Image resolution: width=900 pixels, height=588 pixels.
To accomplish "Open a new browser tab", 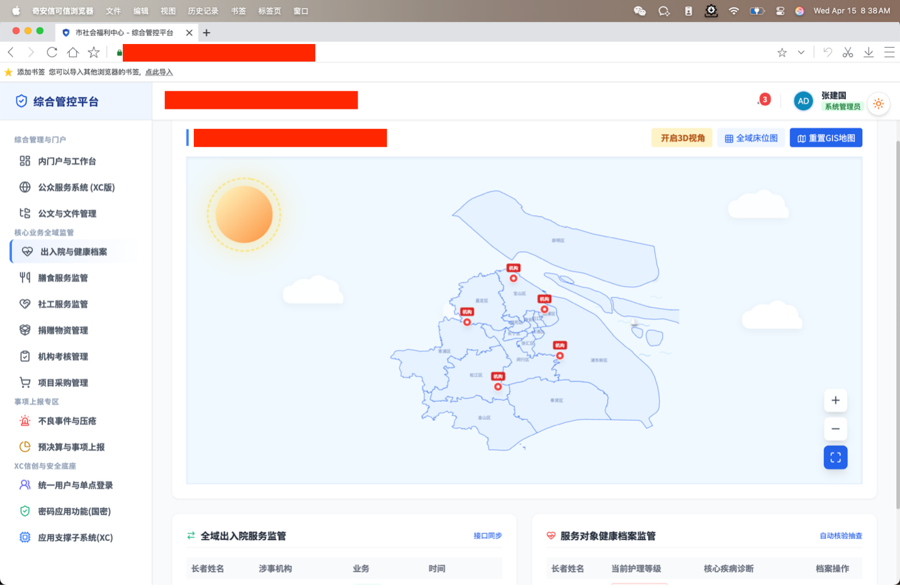I will click(x=206, y=33).
